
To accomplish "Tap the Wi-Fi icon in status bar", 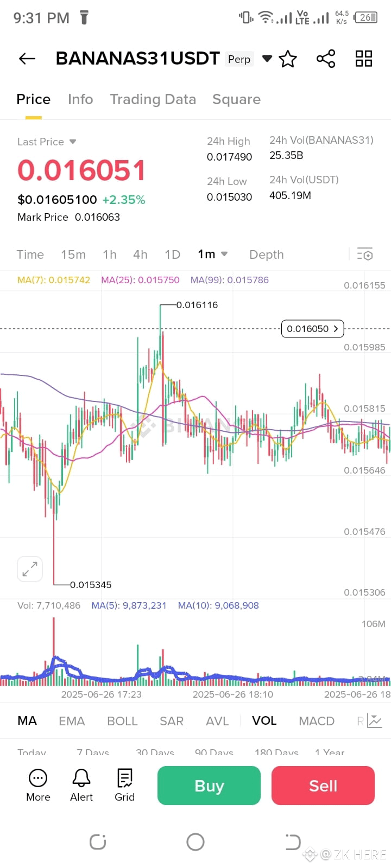I will pos(265,17).
